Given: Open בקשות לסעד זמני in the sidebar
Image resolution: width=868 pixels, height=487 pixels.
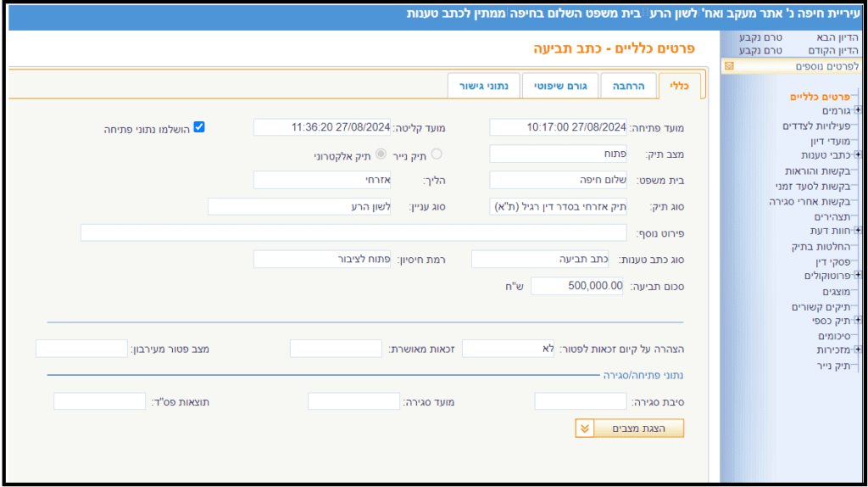Looking at the screenshot, I should (813, 186).
